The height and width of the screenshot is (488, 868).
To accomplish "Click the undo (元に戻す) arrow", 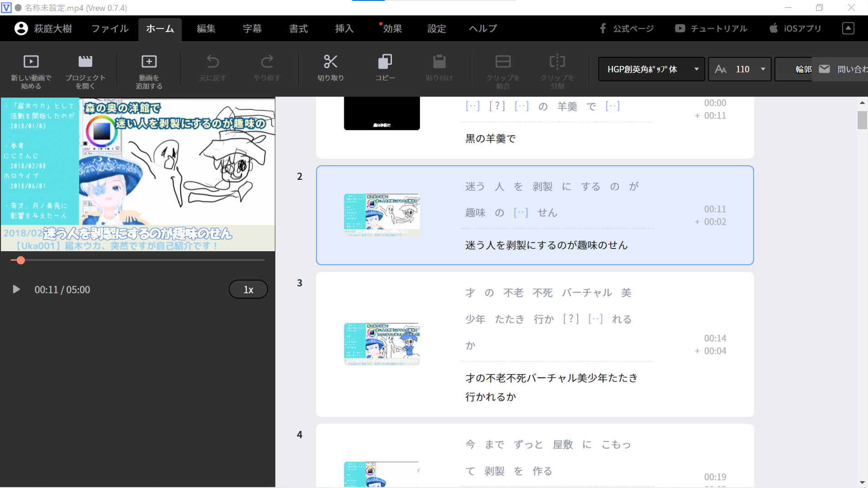I will 213,68.
